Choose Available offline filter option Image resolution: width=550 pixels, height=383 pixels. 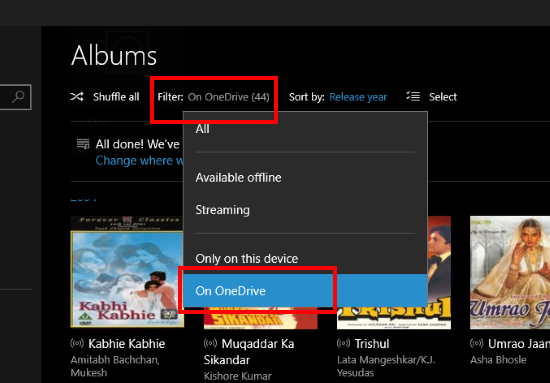pyautogui.click(x=305, y=177)
